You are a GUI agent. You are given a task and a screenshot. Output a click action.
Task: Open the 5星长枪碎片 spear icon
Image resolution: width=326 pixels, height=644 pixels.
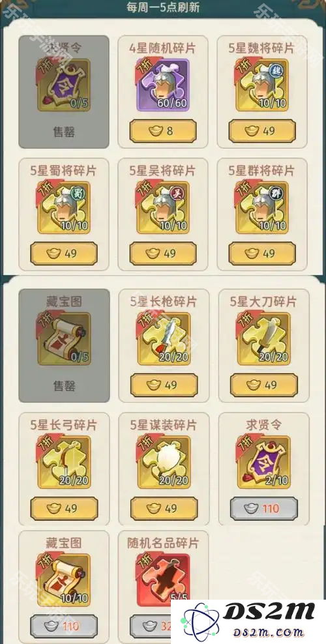coord(164,339)
